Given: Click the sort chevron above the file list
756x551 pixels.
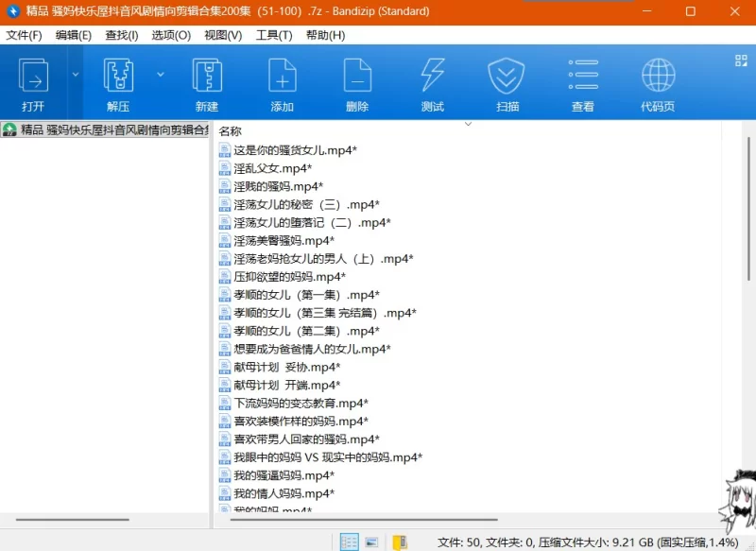Looking at the screenshot, I should (468, 125).
